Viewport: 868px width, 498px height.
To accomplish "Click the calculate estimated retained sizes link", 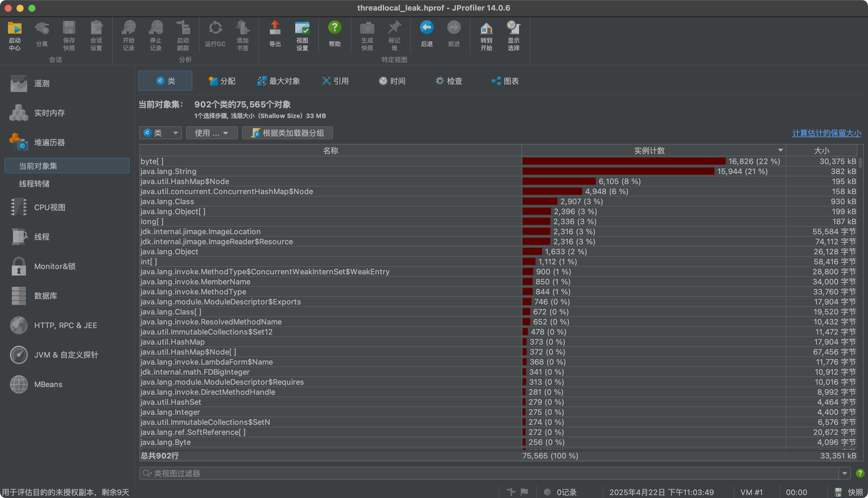I will pyautogui.click(x=826, y=133).
